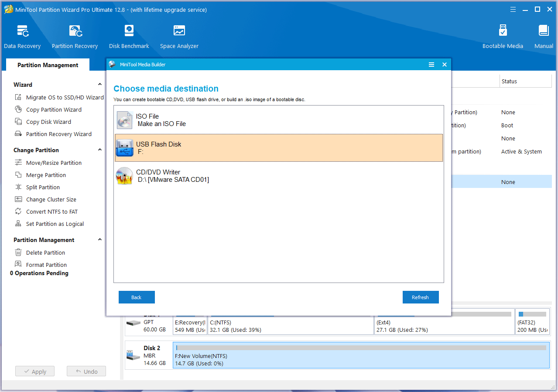
Task: Start the Migrate OS to SSD/HD Wizard
Action: (60, 97)
